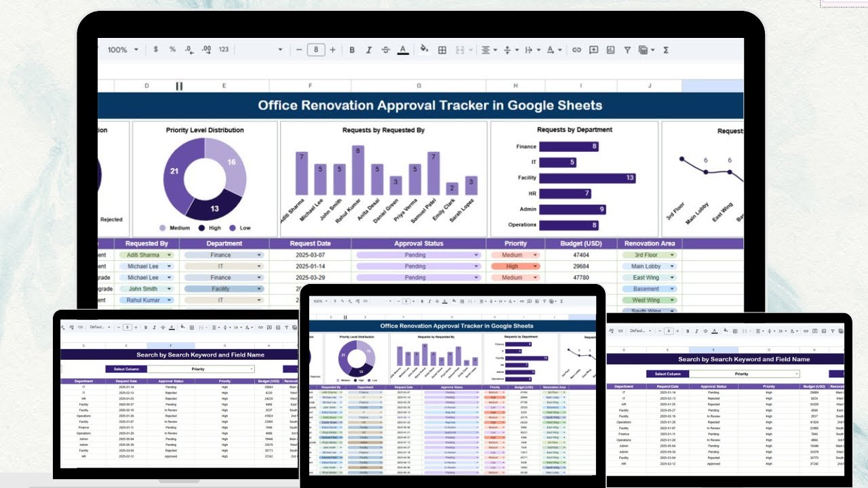
Task: Open the Aditi Sharma dropdown chip
Action: point(146,255)
